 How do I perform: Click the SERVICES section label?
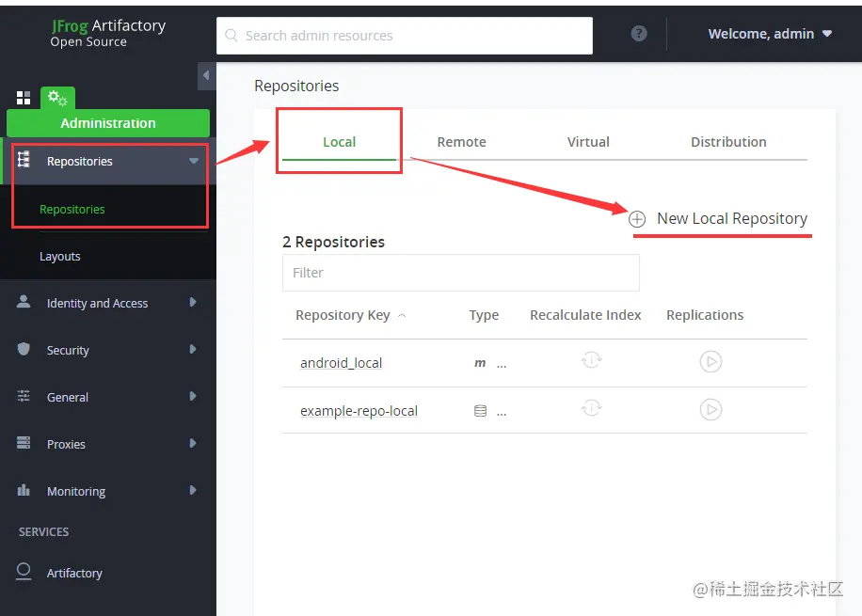click(x=43, y=532)
